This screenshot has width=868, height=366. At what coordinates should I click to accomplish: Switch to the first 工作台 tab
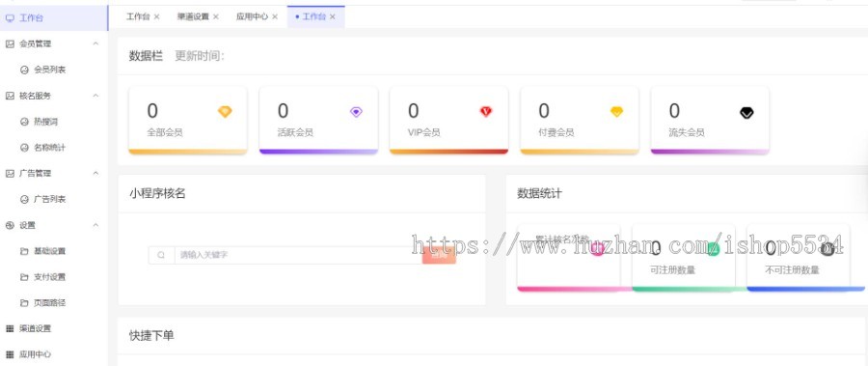pyautogui.click(x=138, y=16)
